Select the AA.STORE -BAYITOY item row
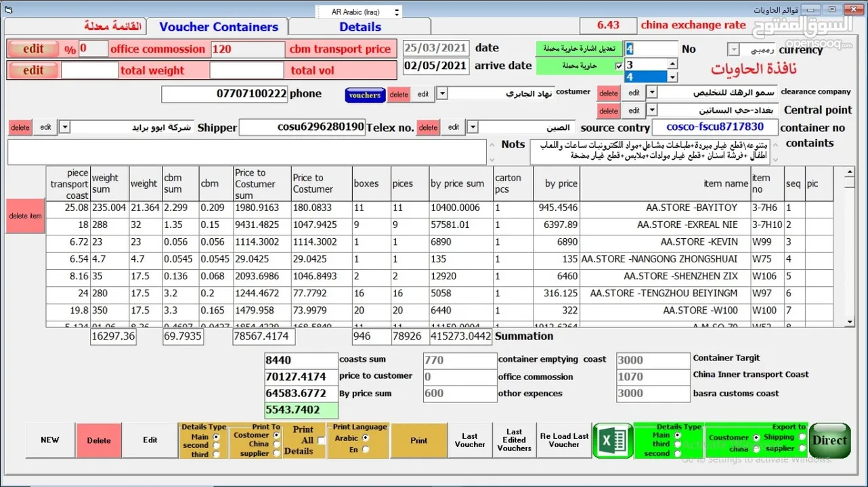868x487 pixels. (439, 208)
